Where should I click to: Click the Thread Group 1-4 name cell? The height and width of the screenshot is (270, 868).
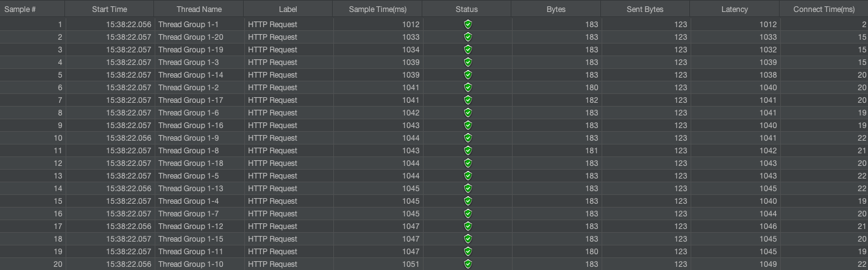[x=199, y=201]
